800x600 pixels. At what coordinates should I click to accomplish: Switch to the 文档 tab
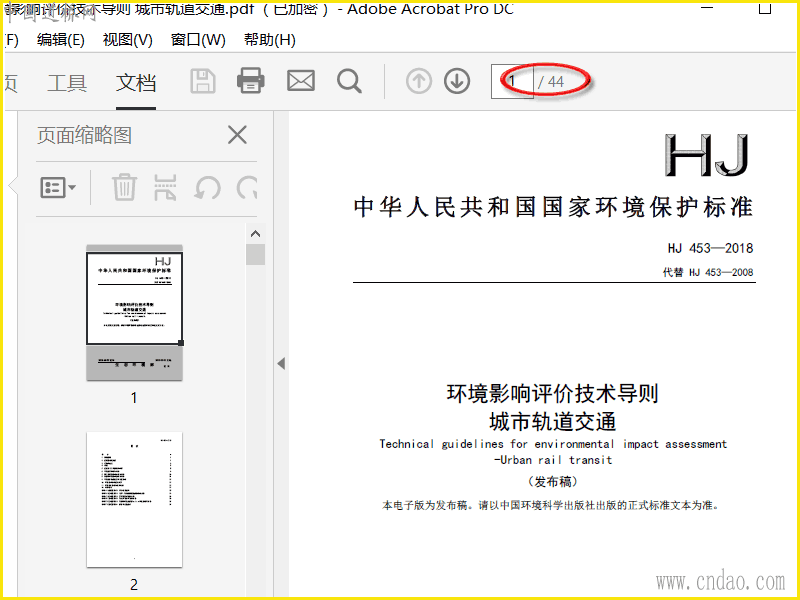[x=136, y=83]
